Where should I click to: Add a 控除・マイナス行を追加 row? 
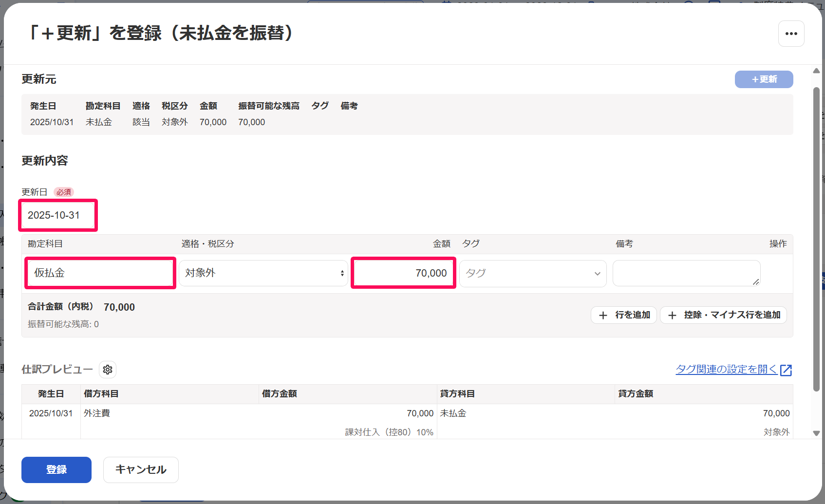(723, 315)
